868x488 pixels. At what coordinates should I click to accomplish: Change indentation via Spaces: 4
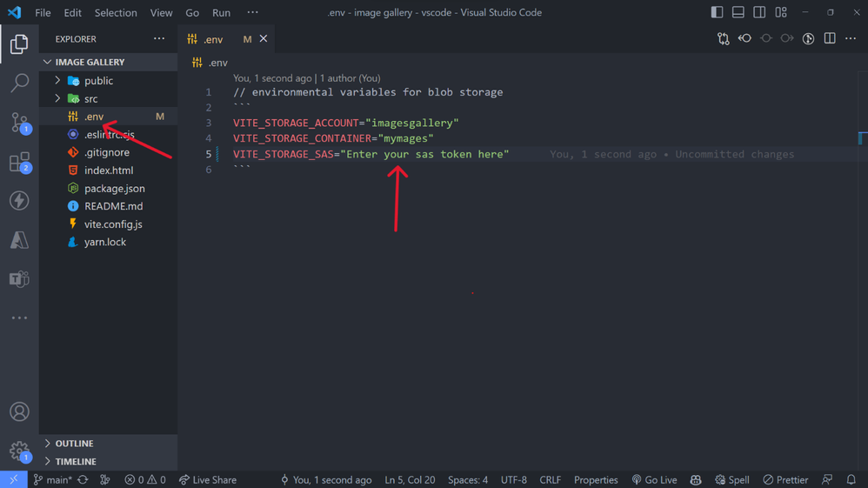[468, 479]
